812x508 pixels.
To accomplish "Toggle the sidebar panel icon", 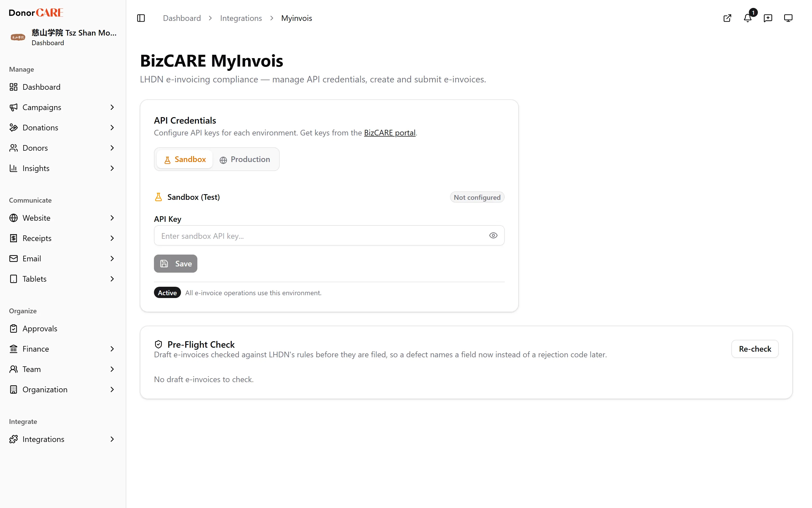I will pyautogui.click(x=141, y=18).
